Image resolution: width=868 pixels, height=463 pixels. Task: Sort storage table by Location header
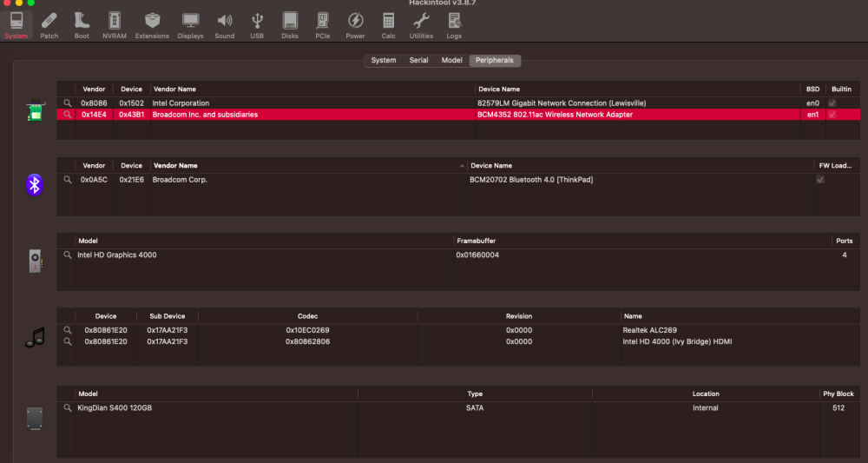coord(706,394)
